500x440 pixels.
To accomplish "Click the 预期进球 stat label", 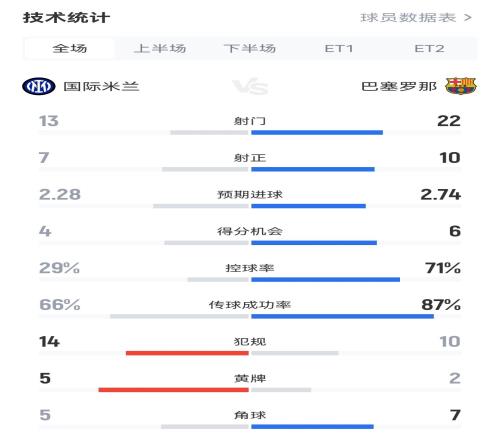I will (250, 194).
